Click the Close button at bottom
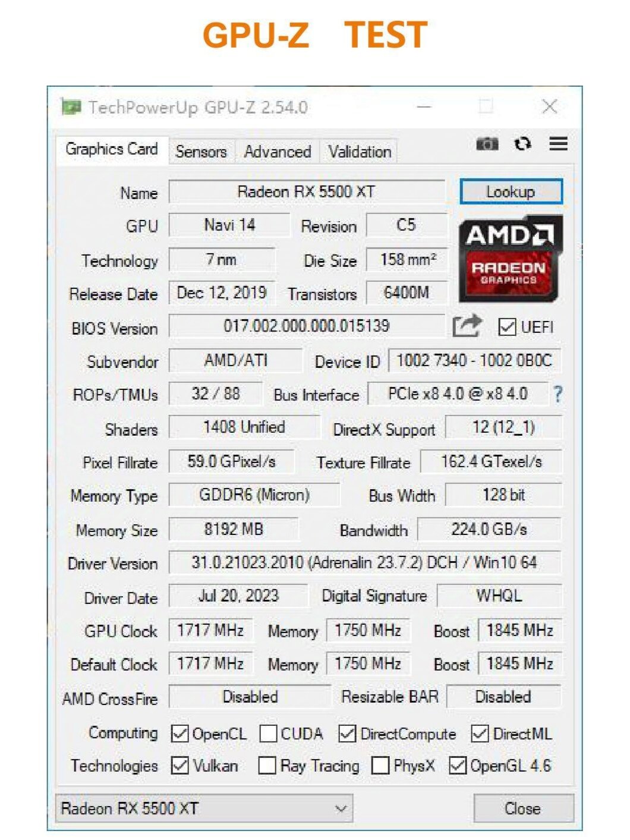This screenshot has height=840, width=630. [523, 808]
